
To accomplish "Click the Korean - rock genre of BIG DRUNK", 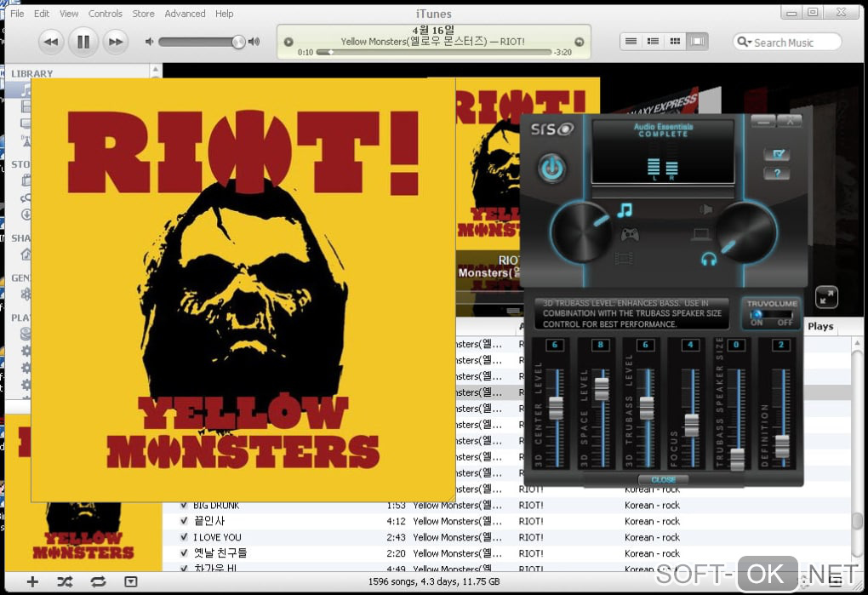I will 652,506.
